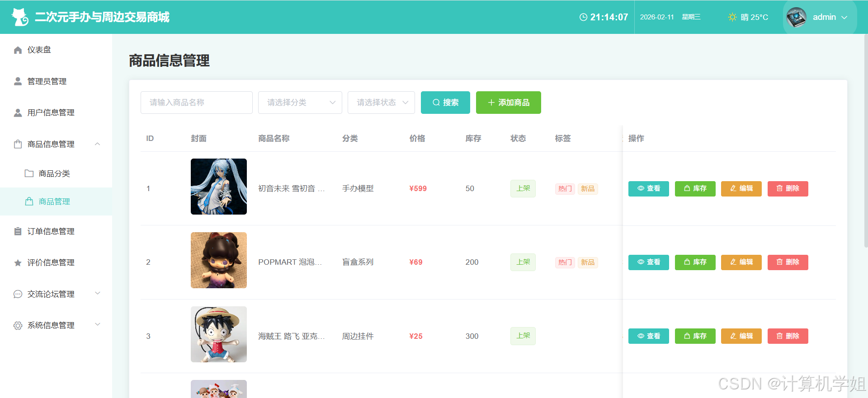Open the POPMART 泡泡 cover thumbnail

pyautogui.click(x=219, y=260)
